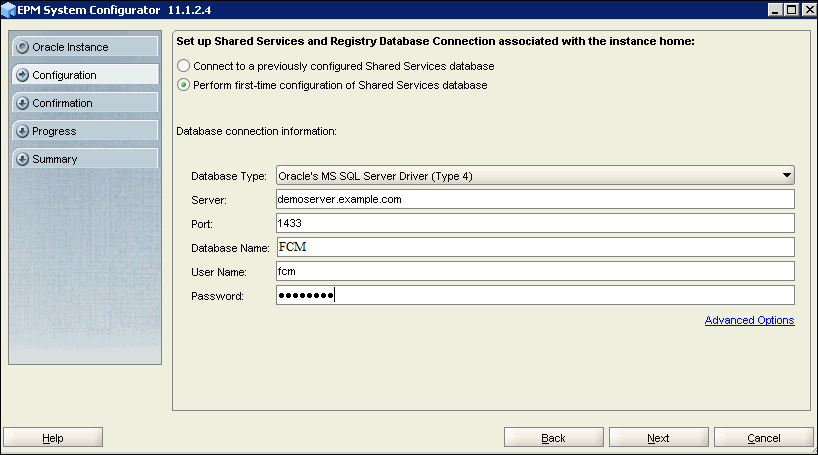Click the EPM System Configurator title bar icon
818x455 pixels.
pos(8,10)
